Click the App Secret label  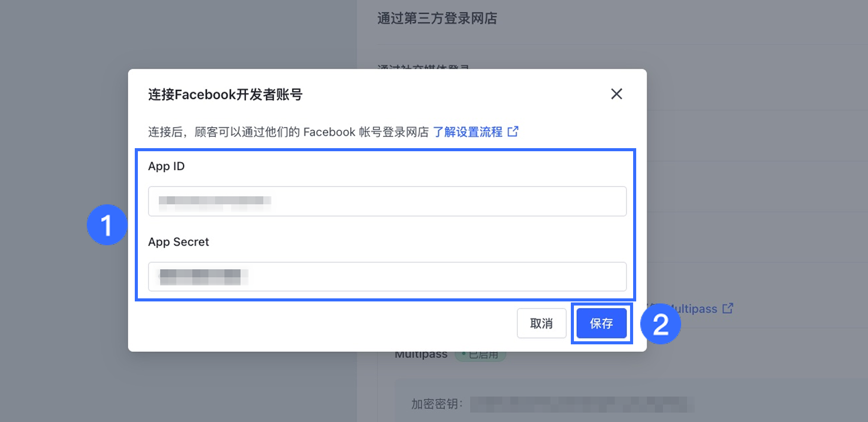click(179, 242)
